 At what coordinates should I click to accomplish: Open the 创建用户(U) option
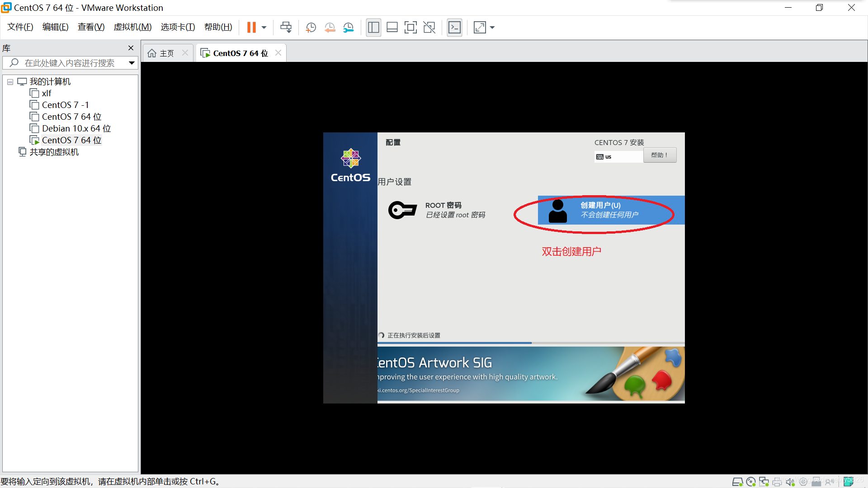pyautogui.click(x=611, y=210)
